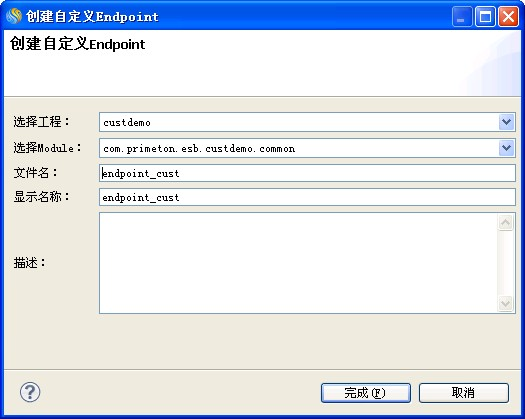Click inside the 描述 text area
This screenshot has height=419, width=525.
click(x=298, y=263)
